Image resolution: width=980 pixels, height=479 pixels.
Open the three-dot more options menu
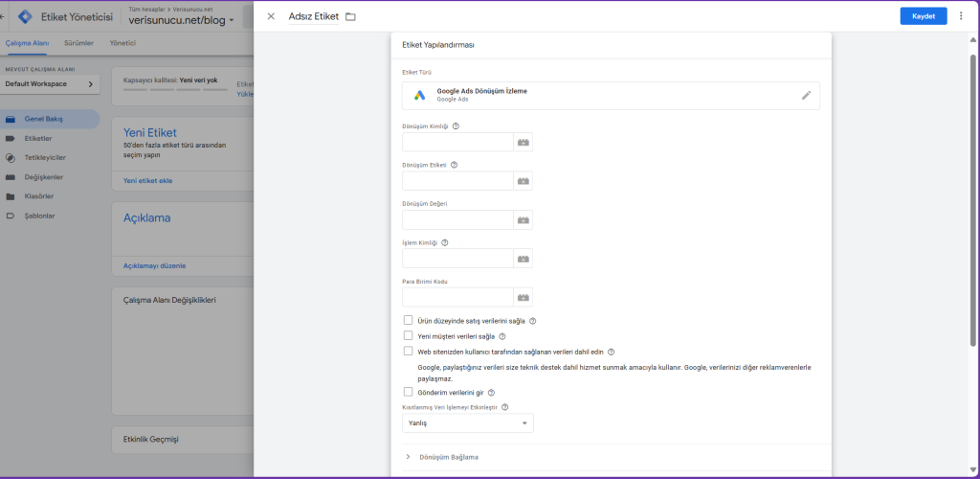click(961, 16)
